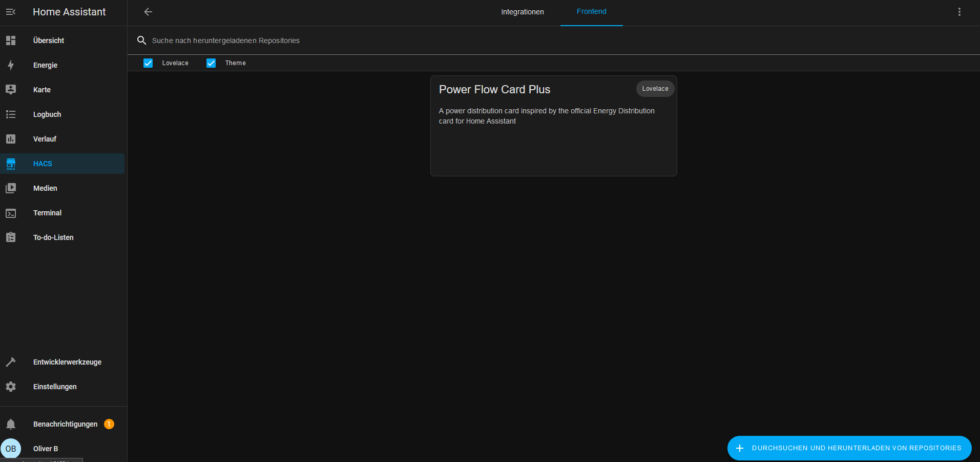Click the HACS store icon
This screenshot has height=462, width=980.
click(11, 164)
